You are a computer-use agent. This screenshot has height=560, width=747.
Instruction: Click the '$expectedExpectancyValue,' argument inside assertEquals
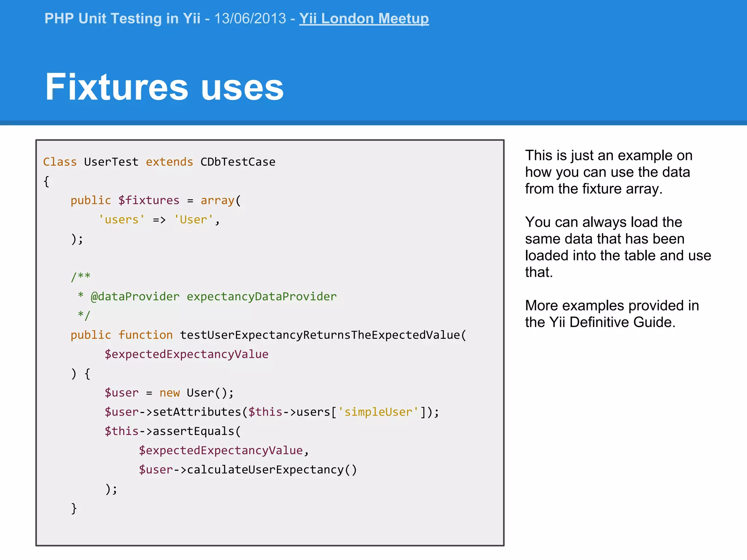[223, 451]
